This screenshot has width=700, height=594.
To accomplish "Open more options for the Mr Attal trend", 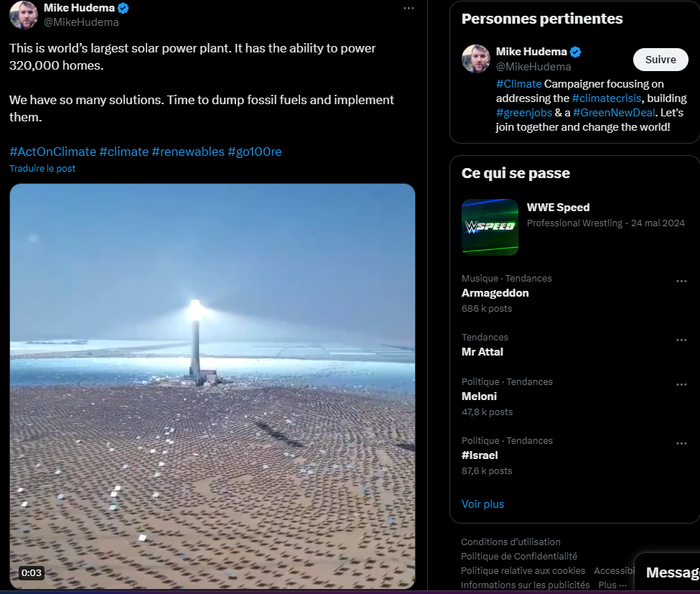I will point(681,340).
